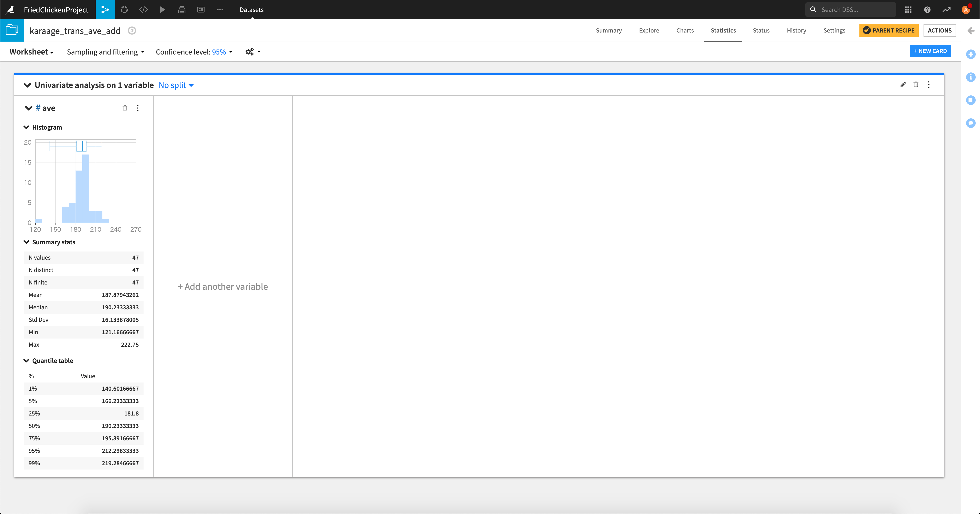Viewport: 980px width, 514px height.
Task: Open the Confidence level 95% dropdown
Action: (x=194, y=52)
